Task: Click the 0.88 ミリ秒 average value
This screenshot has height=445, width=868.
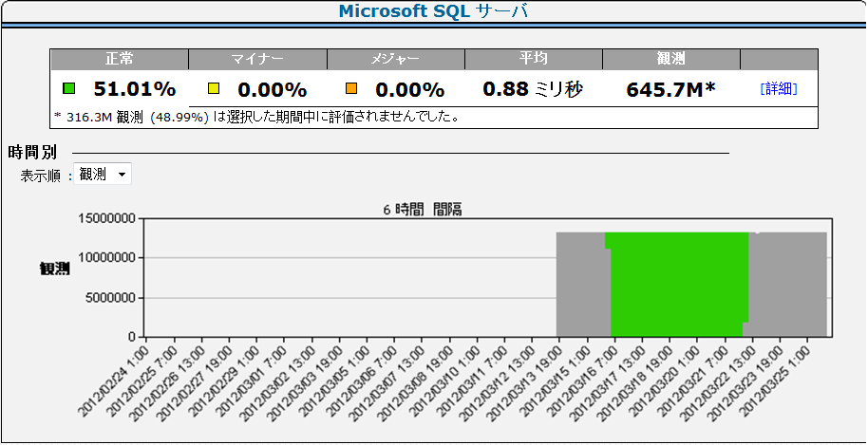Action: pos(532,90)
